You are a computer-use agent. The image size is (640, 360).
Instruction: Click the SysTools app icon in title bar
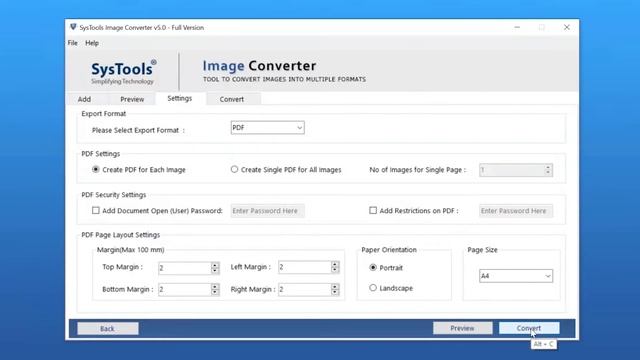point(73,27)
